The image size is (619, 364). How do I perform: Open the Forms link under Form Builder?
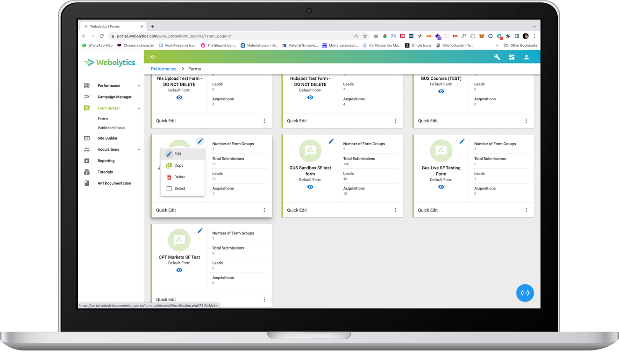point(103,118)
